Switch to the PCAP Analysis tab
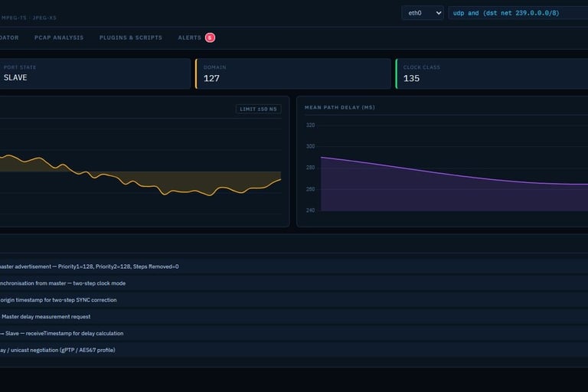This screenshot has width=588, height=392. point(59,38)
